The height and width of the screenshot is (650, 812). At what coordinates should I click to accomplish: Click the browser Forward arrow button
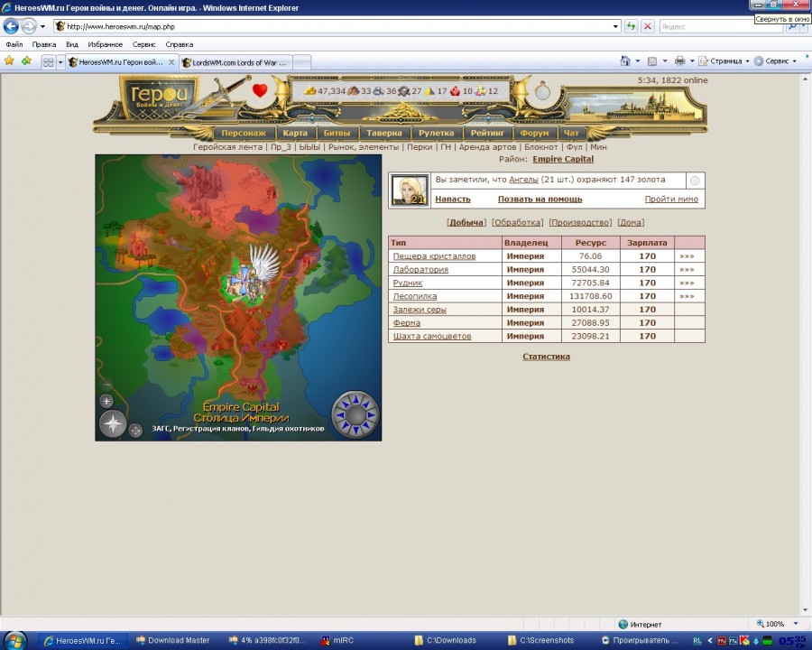[29, 26]
